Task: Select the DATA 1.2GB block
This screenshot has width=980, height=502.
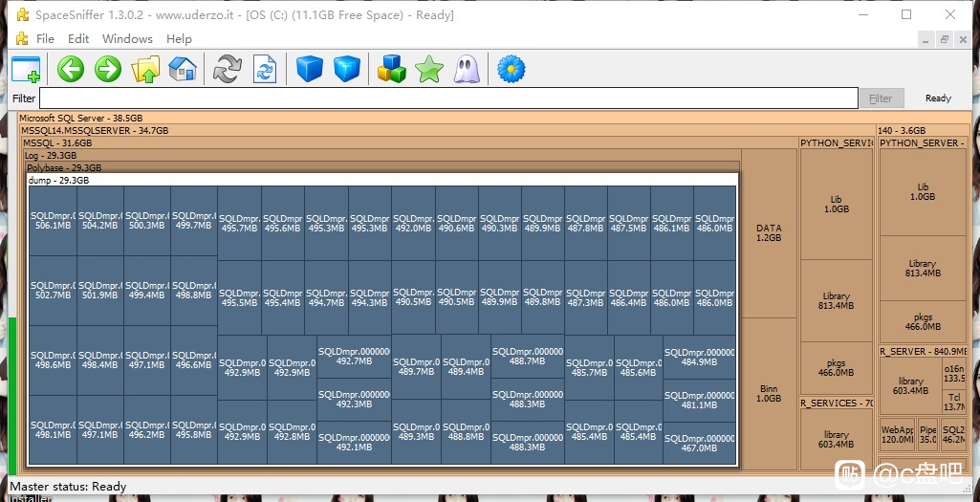Action: coord(769,233)
